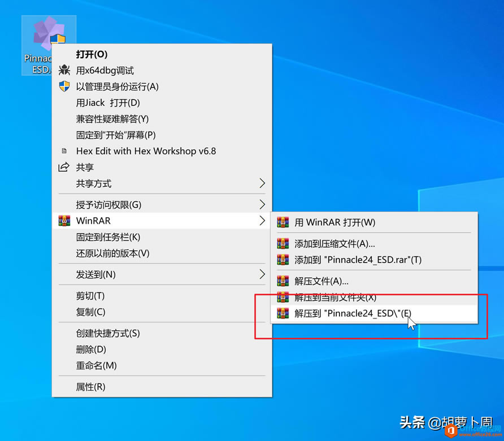Expand the 共享方式 submenu arrow
This screenshot has height=441, width=504.
[262, 183]
